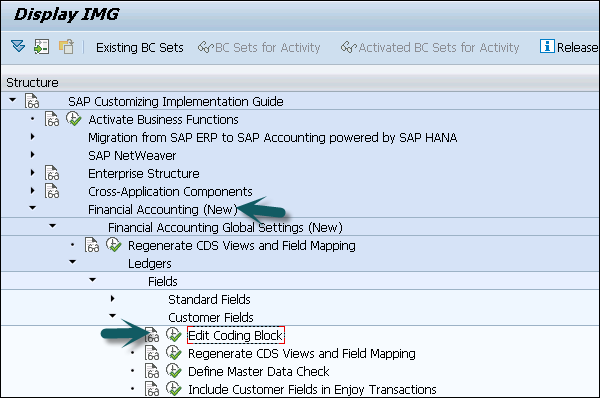Viewport: 600px width, 398px height.
Task: Open documentation icon beside Enterprise Structure
Action: (52, 173)
